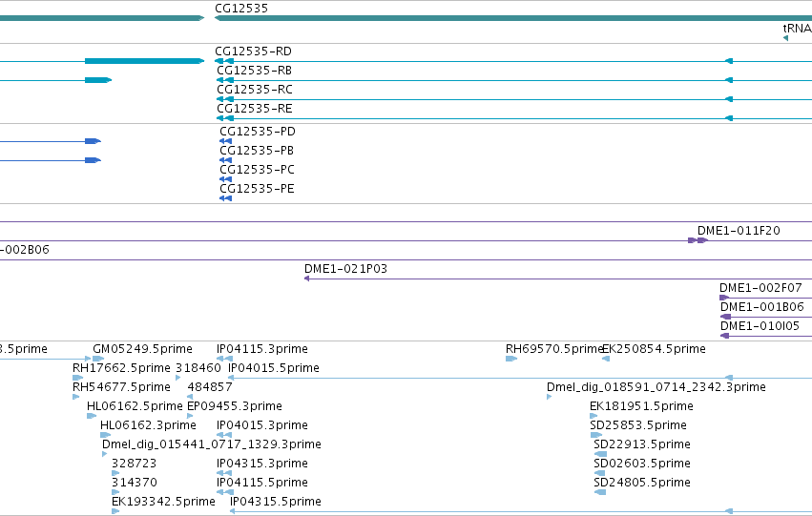
Task: Click the SD25853.5prime EST arrow glyph
Action: pos(596,435)
